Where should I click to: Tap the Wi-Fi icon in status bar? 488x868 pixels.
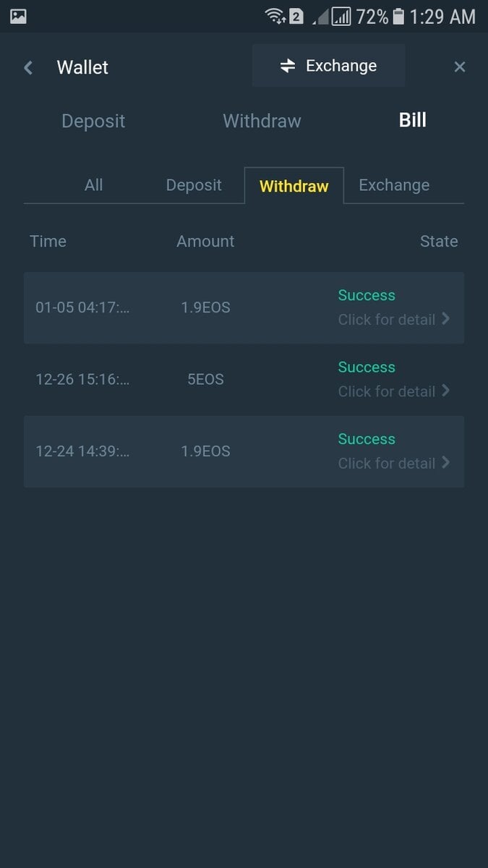(x=275, y=16)
